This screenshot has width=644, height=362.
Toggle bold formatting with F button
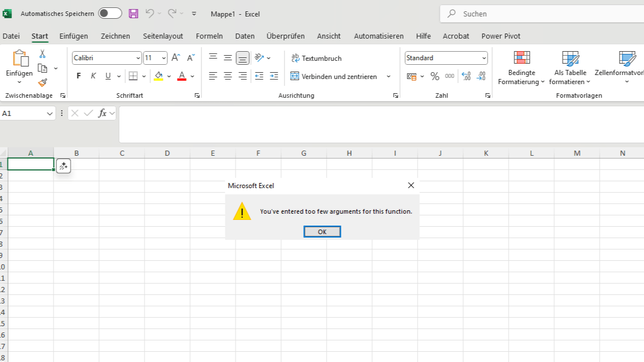click(79, 76)
